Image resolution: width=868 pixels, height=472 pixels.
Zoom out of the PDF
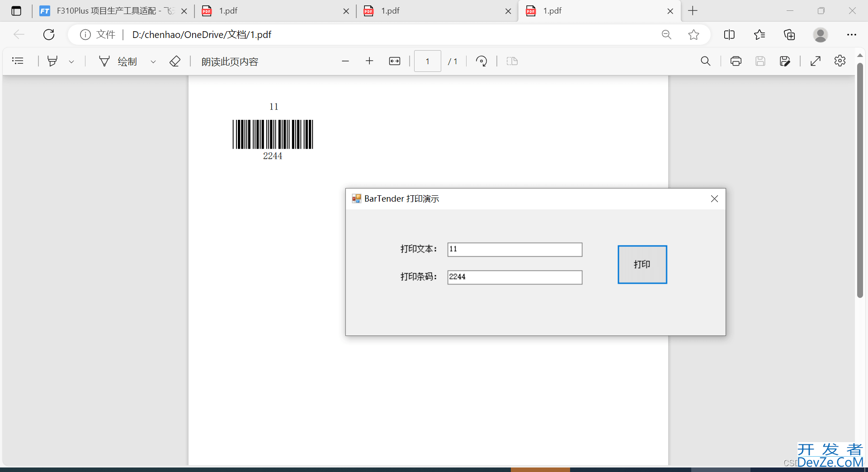pyautogui.click(x=345, y=61)
